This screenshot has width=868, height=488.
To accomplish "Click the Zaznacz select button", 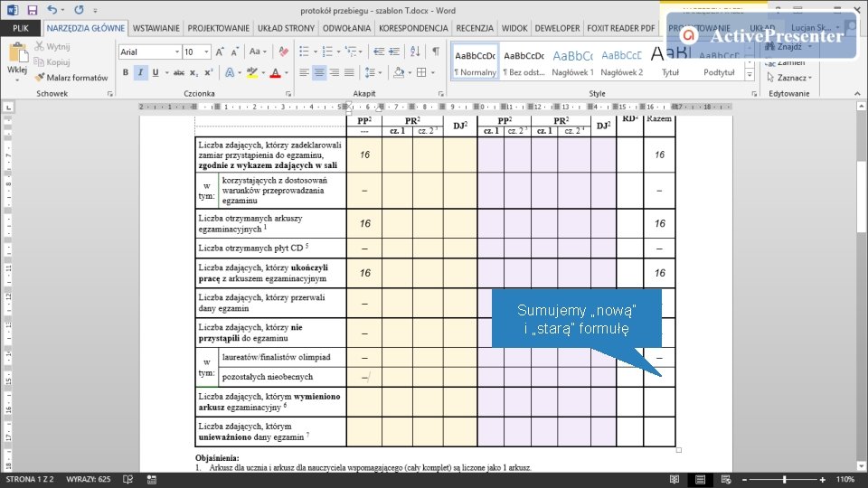I will pyautogui.click(x=789, y=78).
